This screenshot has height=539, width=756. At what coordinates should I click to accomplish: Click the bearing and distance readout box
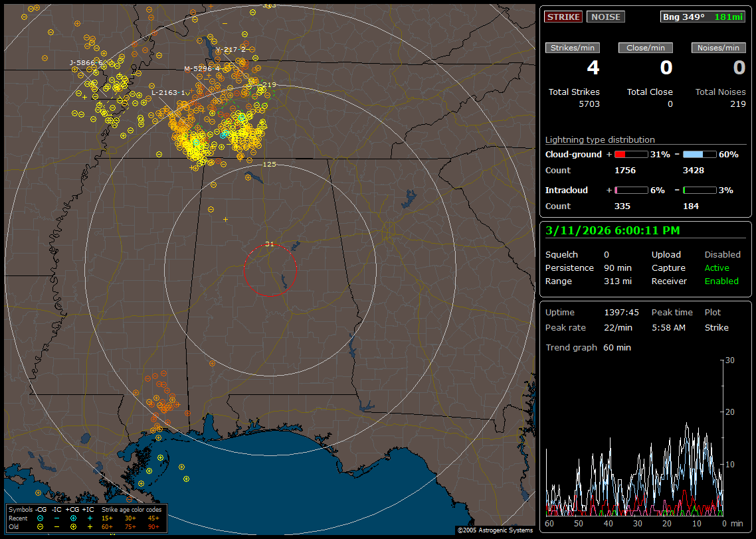click(x=703, y=17)
